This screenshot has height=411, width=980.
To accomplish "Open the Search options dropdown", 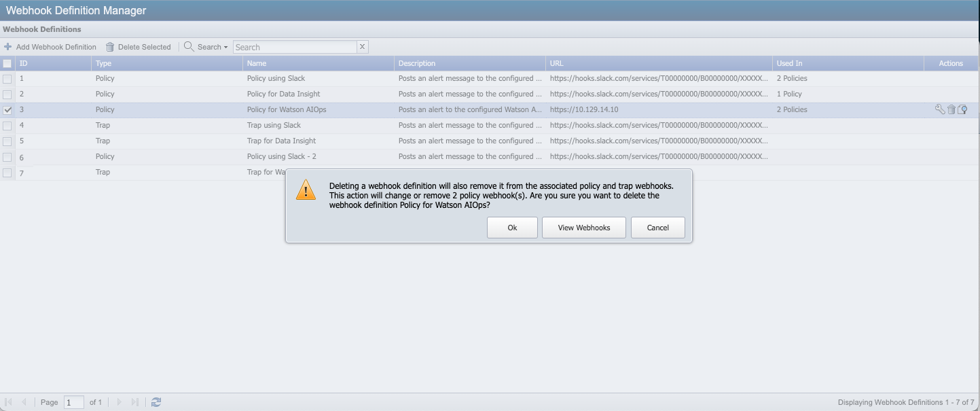I will [x=206, y=47].
